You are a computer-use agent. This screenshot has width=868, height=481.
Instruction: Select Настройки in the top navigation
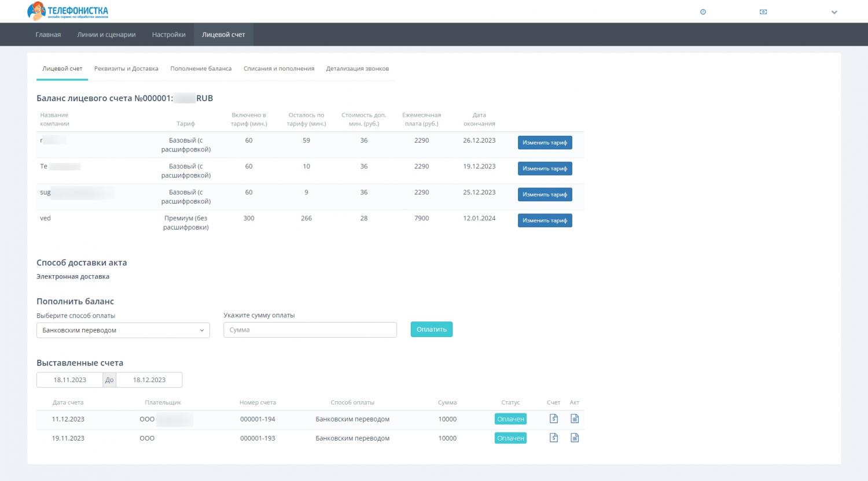pyautogui.click(x=168, y=35)
